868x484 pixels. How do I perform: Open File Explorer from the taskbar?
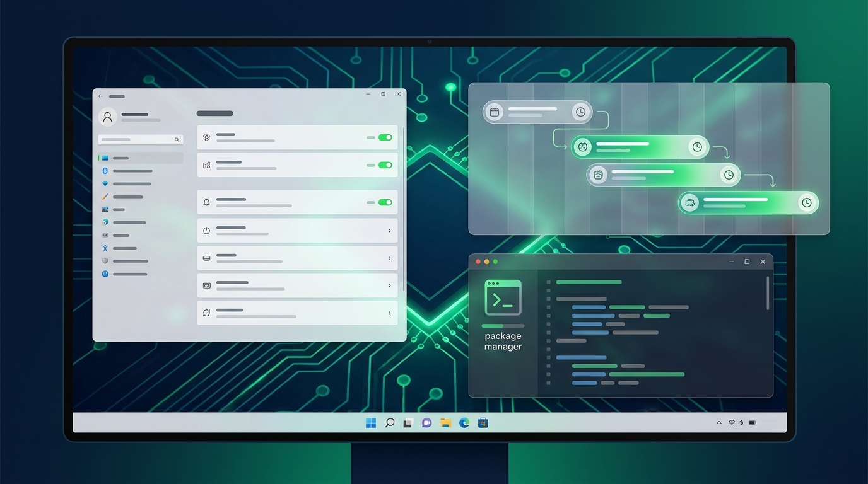(x=445, y=423)
